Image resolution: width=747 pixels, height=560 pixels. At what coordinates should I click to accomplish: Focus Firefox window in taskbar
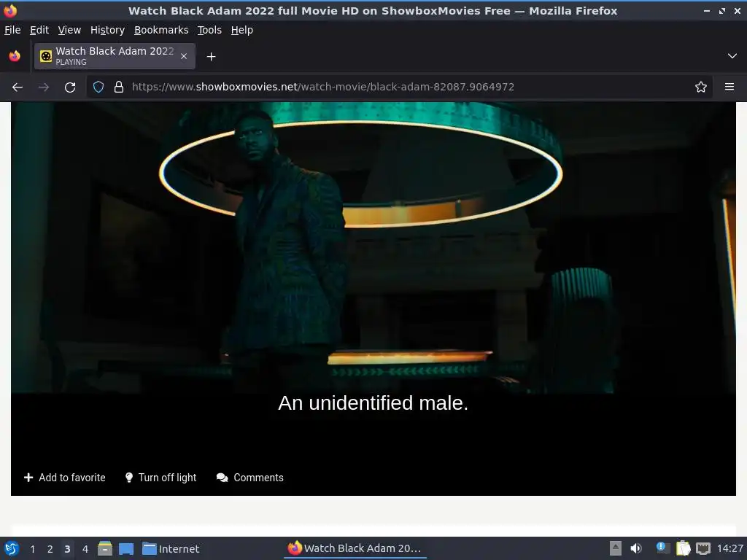(355, 548)
